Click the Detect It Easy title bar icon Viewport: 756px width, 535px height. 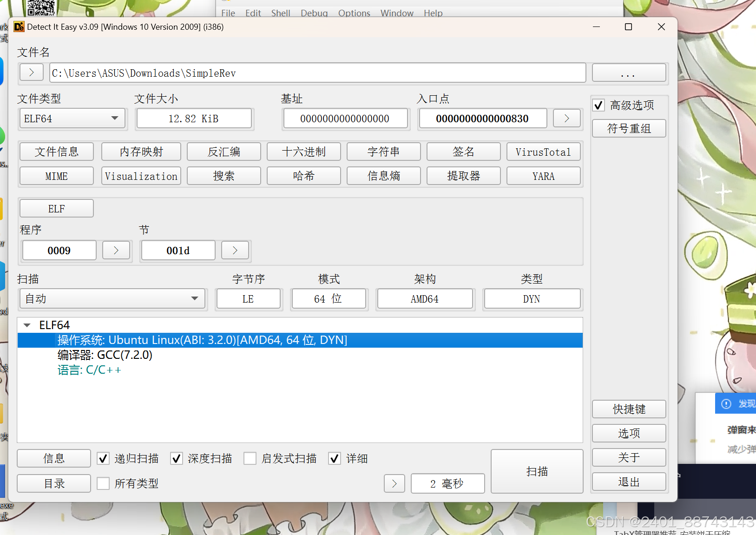click(19, 26)
